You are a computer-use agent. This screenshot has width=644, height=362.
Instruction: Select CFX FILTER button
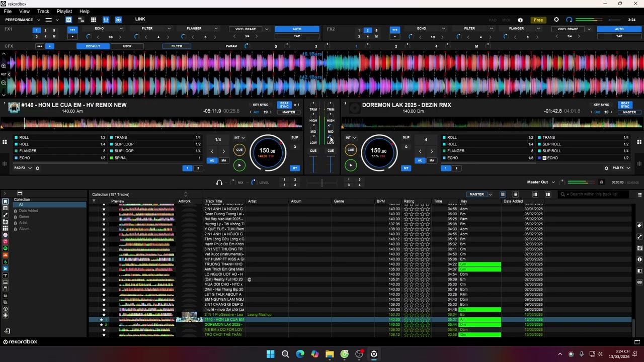[x=177, y=46]
